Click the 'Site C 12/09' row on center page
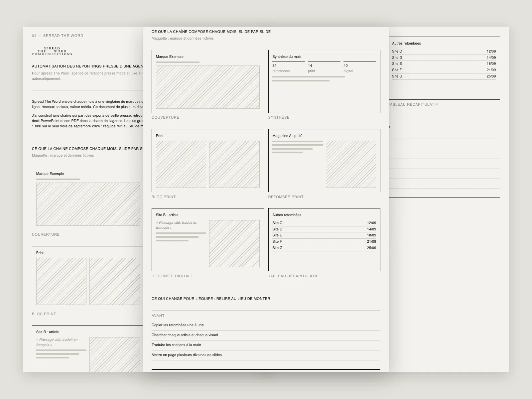 click(324, 223)
